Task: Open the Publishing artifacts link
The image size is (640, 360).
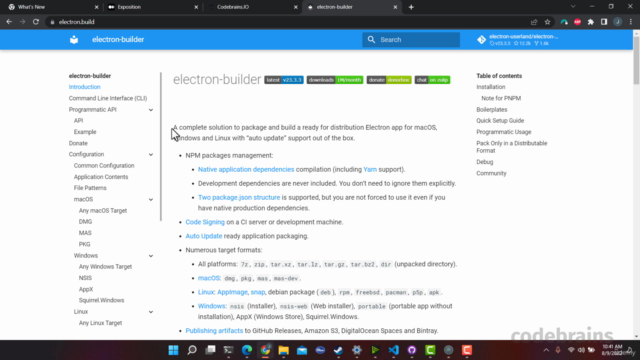Action: [214, 331]
